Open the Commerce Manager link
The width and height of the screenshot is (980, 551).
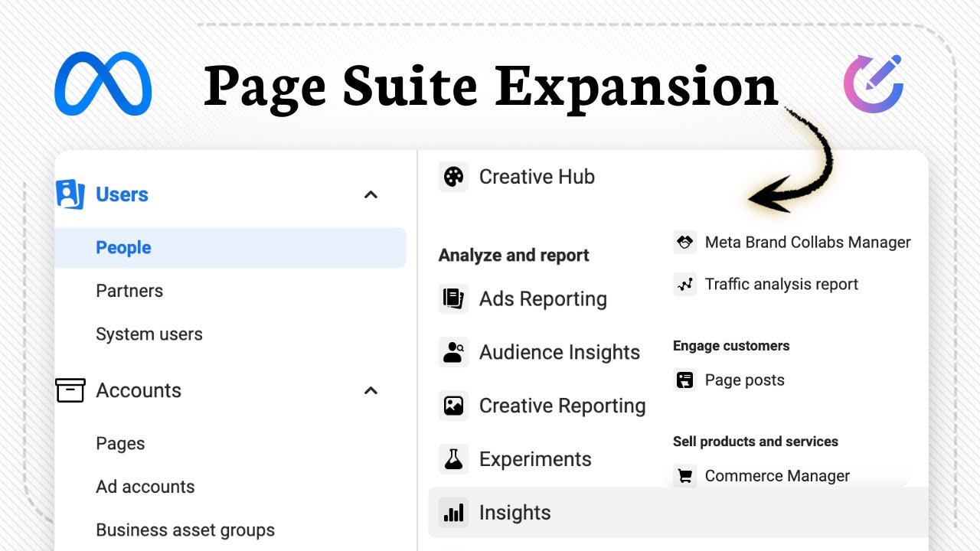777,476
